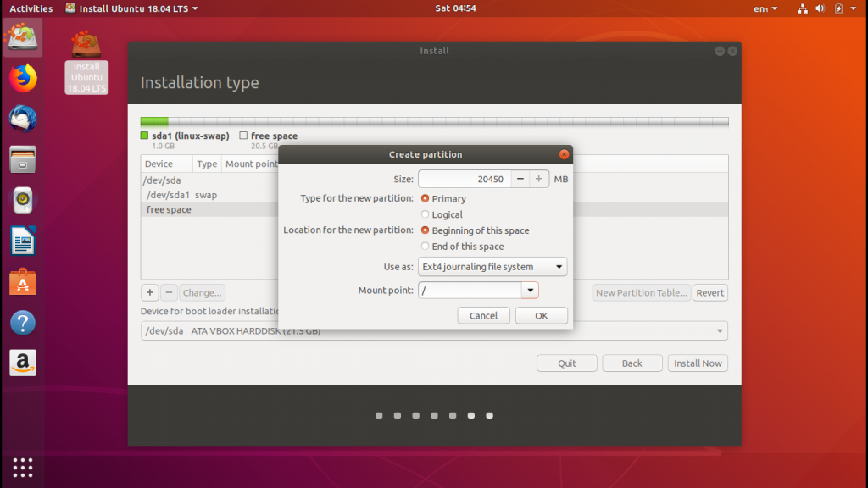Confirm partition with the OK button
The image size is (868, 488).
(x=541, y=315)
